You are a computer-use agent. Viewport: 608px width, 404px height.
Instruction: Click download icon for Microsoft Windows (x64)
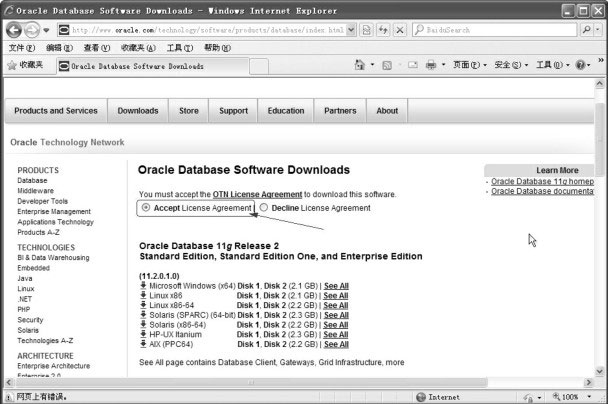tap(143, 286)
